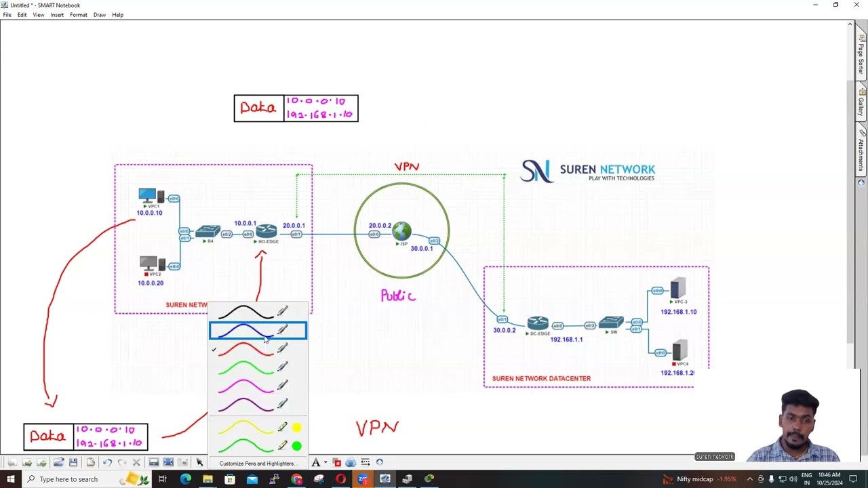The image size is (868, 488).
Task: Expand hidden system tray icons
Action: pos(749,479)
